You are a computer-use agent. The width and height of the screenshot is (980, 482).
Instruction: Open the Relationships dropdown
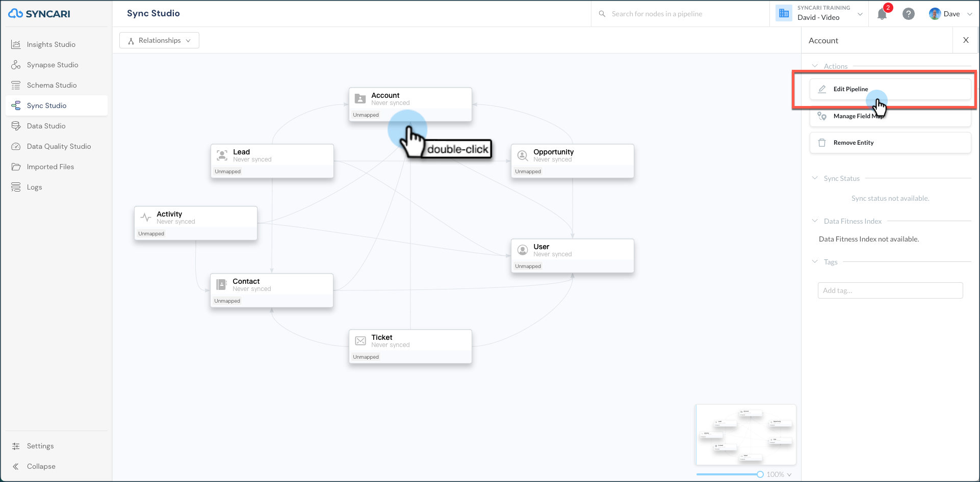159,40
